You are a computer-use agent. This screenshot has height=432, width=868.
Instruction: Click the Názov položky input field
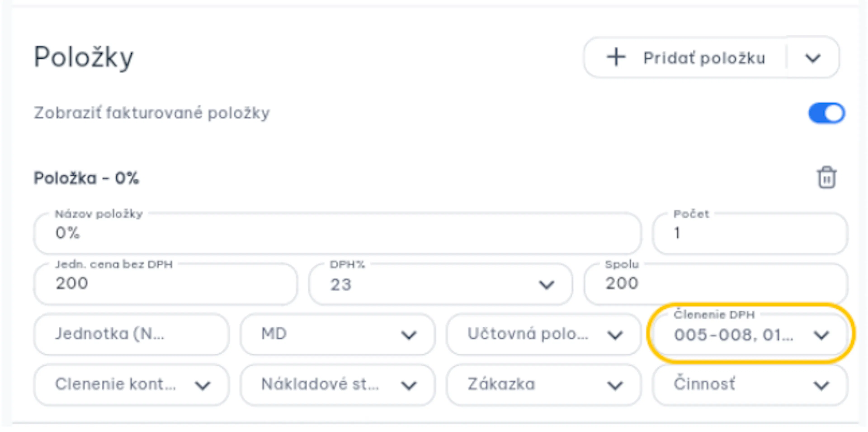[x=337, y=233]
